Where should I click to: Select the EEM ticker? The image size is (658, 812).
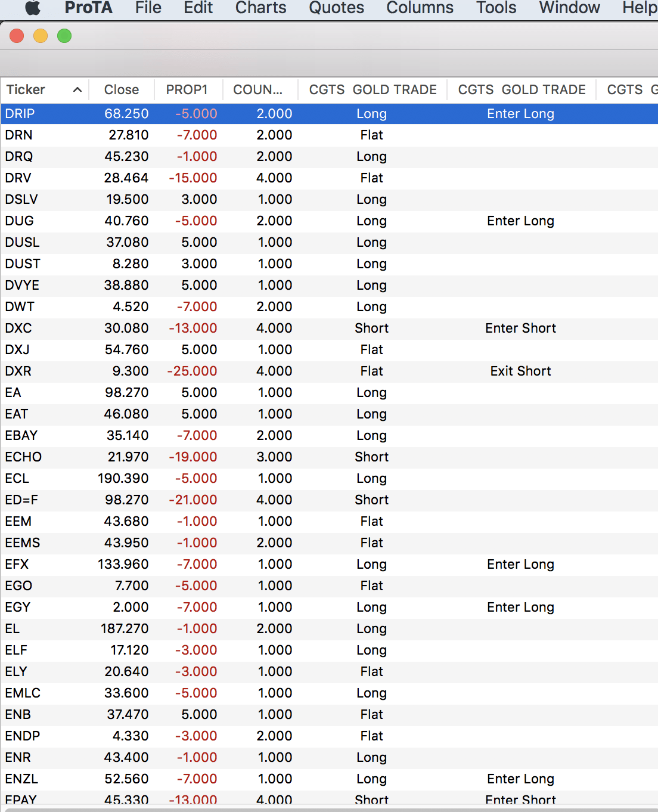tap(18, 522)
